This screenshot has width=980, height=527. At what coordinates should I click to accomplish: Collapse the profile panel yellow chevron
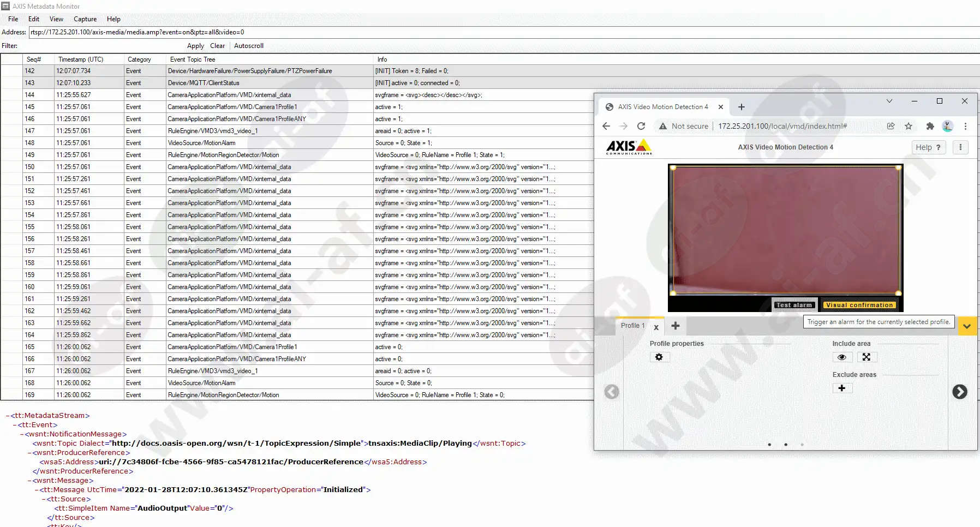coord(967,326)
